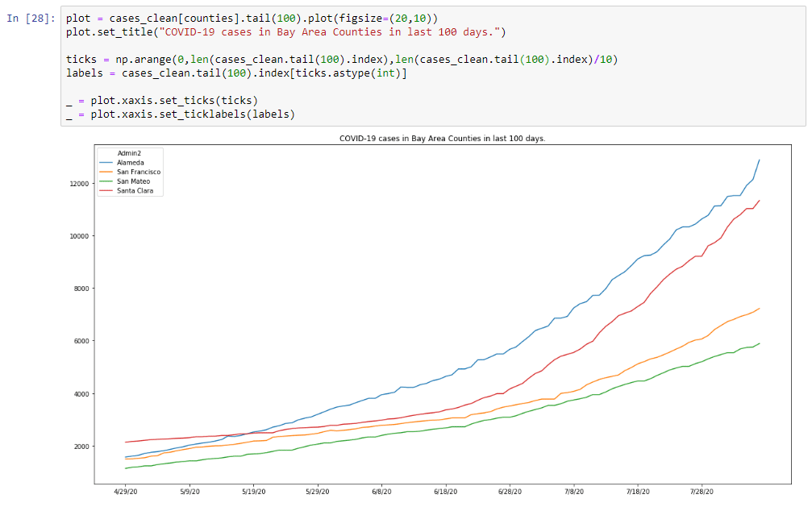This screenshot has height=507, width=812.
Task: Select the San Francisco legend label
Action: point(139,172)
